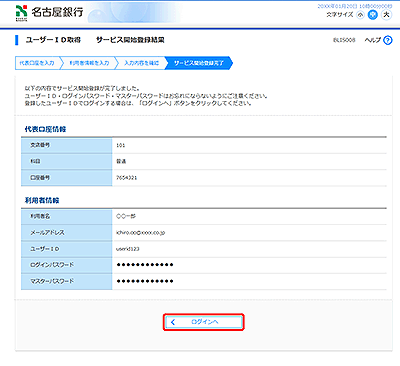Select medium font size button

(373, 15)
